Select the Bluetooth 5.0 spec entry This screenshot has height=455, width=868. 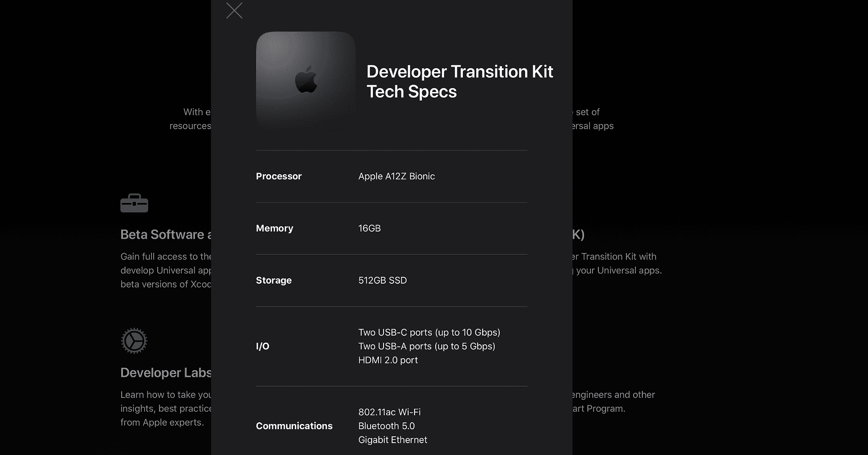(x=386, y=426)
